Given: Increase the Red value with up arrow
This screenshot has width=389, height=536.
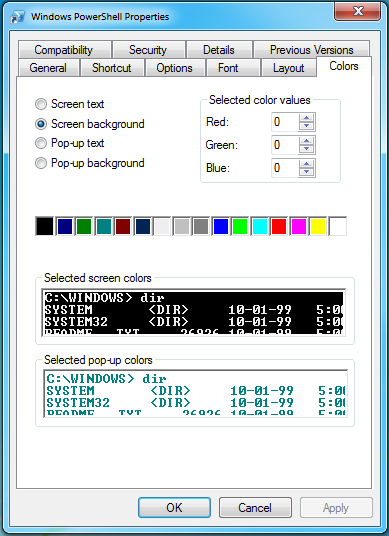Looking at the screenshot, I should coord(306,118).
